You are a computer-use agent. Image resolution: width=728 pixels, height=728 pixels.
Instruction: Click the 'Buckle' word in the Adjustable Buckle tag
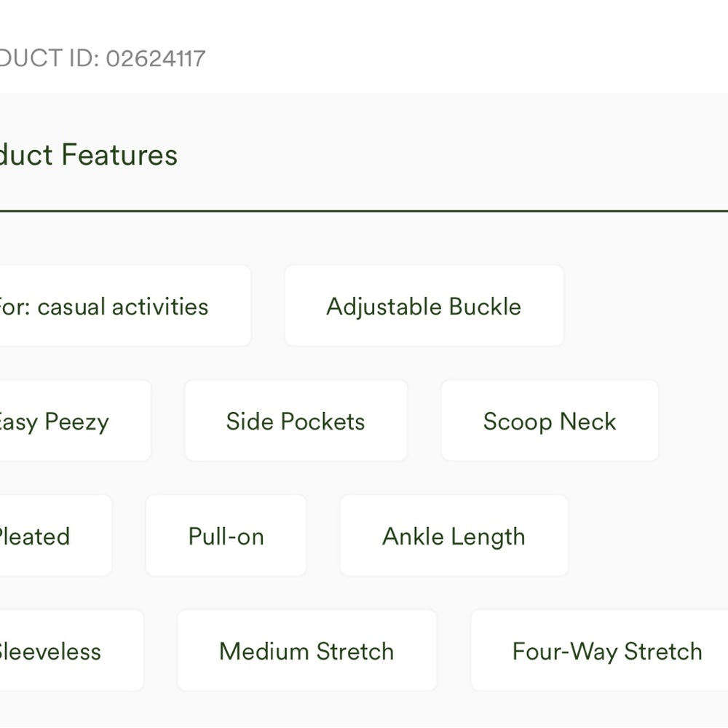[x=485, y=306]
